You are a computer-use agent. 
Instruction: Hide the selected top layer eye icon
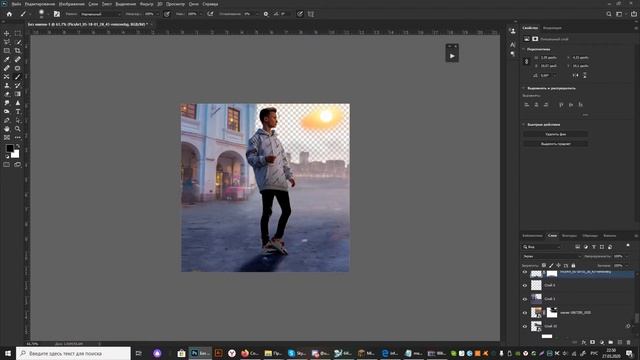[x=525, y=272]
